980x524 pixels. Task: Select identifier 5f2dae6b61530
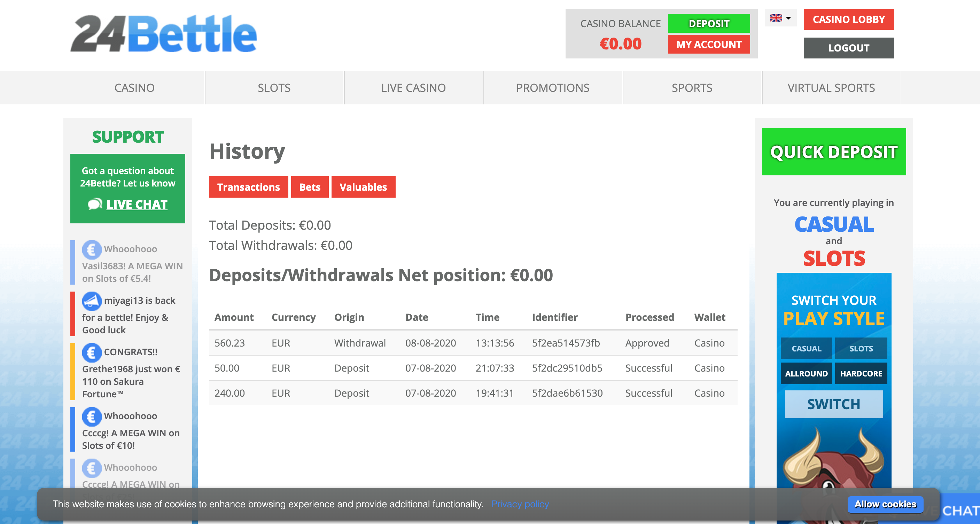click(x=567, y=393)
